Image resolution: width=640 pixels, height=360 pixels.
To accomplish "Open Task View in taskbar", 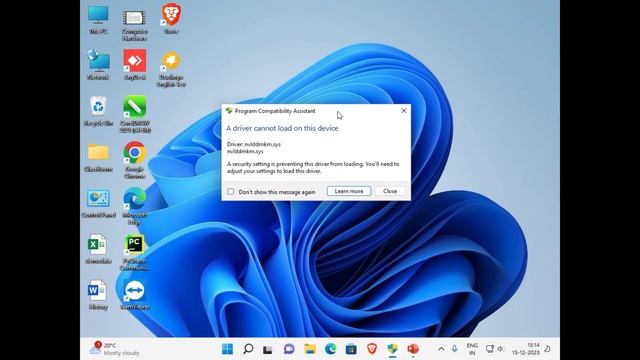I will coord(268,349).
